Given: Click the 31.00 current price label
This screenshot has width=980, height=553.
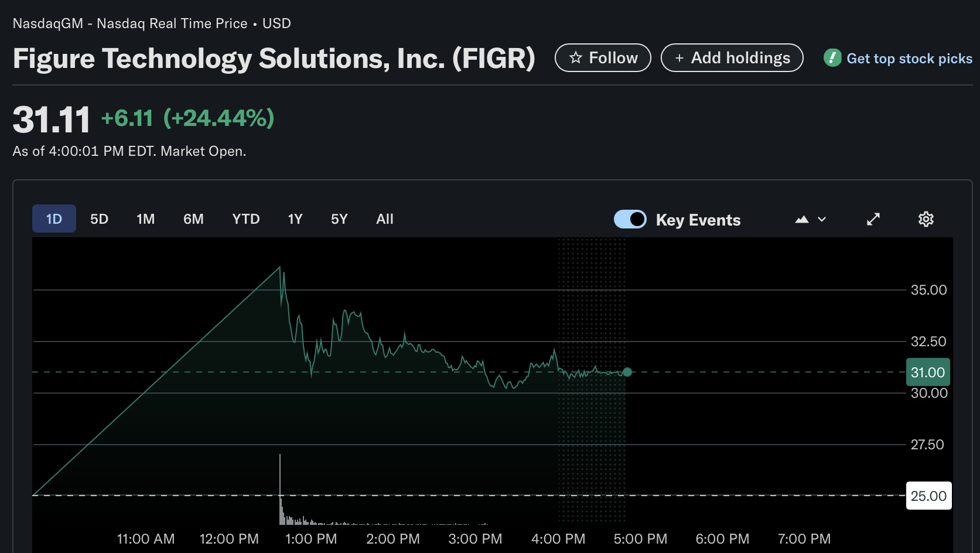Looking at the screenshot, I should point(928,373).
